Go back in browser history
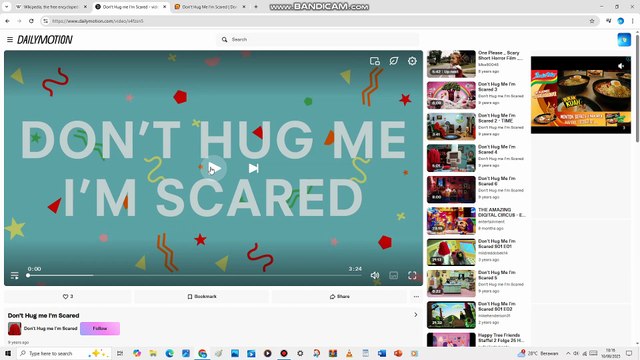 [7, 21]
